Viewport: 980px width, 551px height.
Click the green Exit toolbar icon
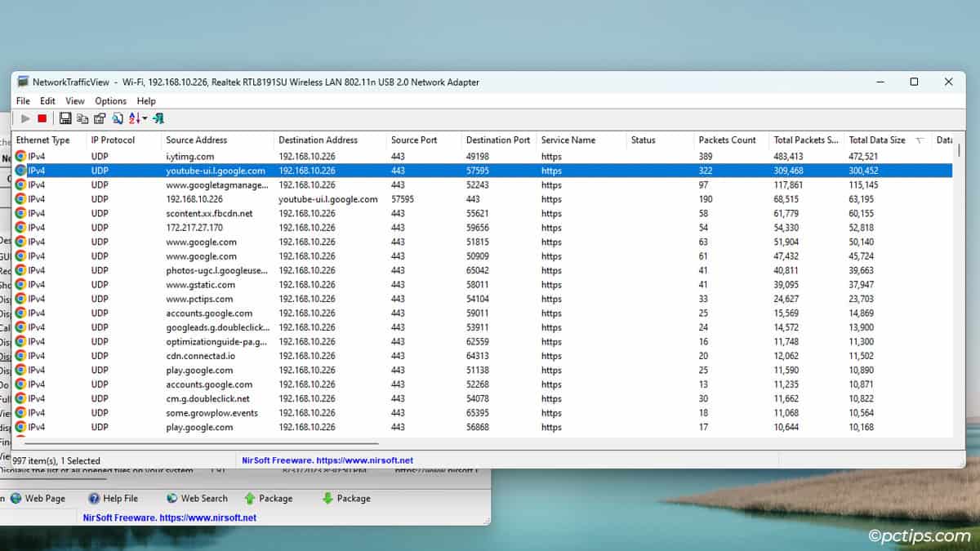pos(158,118)
